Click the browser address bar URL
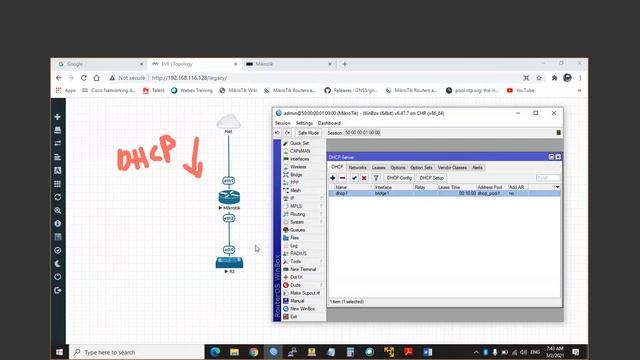This screenshot has width=640, height=360. tap(189, 78)
